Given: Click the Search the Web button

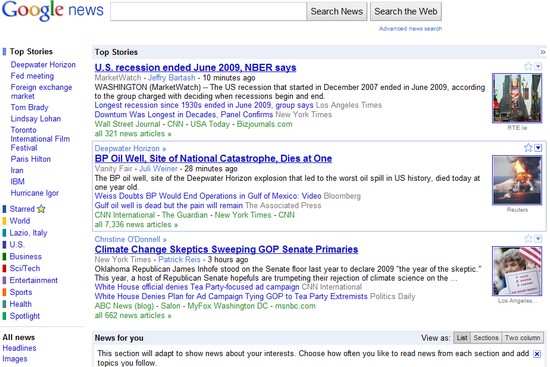Looking at the screenshot, I should coord(406,12).
